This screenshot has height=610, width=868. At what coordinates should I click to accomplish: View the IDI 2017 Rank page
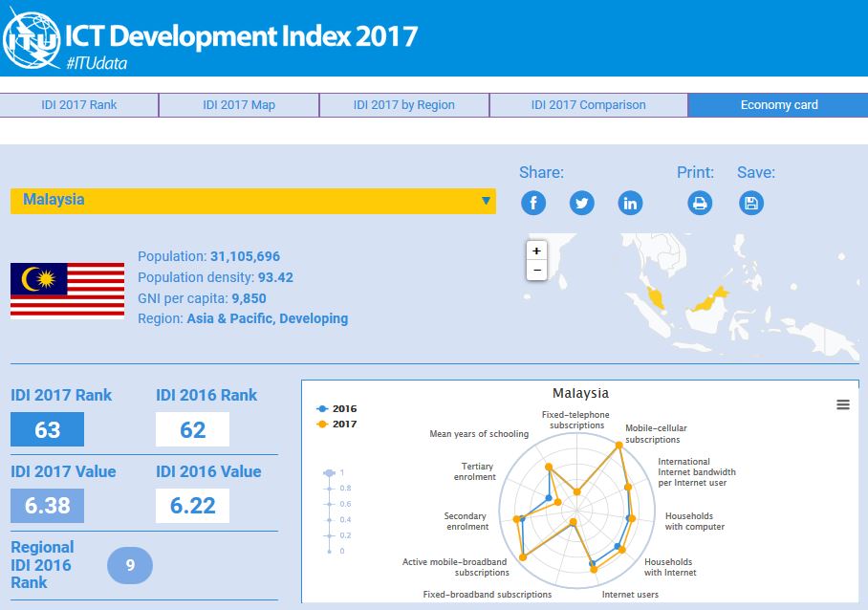click(79, 105)
